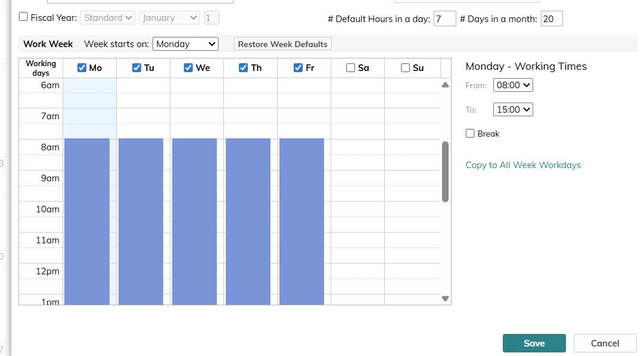Uncheck the We working day checkbox
Image resolution: width=644 pixels, height=356 pixels.
coord(188,68)
